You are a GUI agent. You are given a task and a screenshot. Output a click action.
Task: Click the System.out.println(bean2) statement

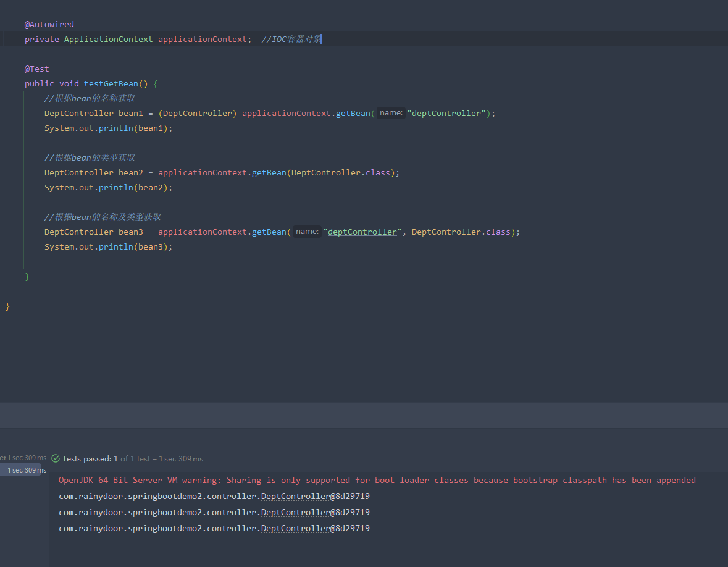[x=108, y=187]
